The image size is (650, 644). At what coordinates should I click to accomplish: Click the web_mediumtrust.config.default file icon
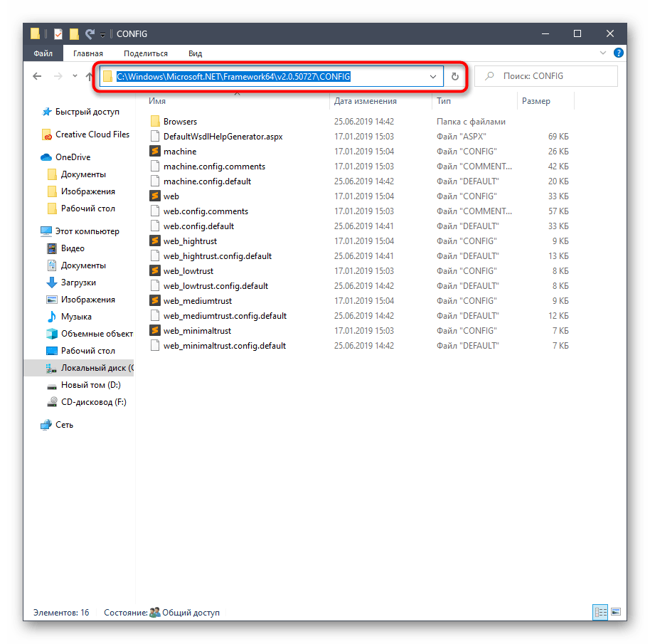[155, 315]
